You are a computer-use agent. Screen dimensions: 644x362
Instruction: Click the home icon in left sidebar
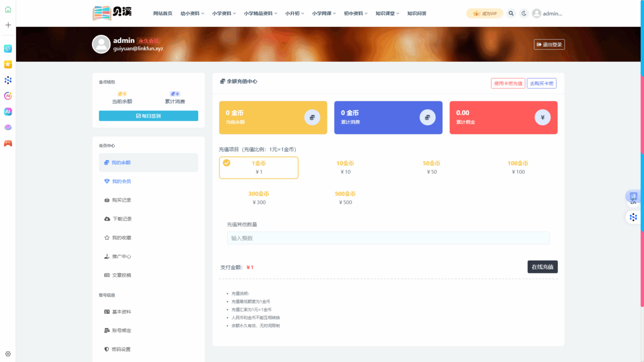(x=8, y=10)
